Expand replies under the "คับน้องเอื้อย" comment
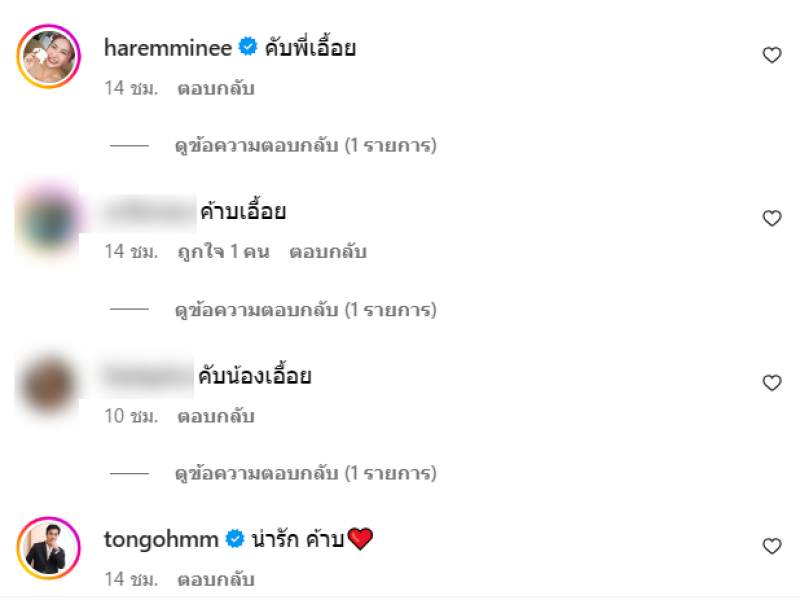The image size is (800, 613). point(305,473)
